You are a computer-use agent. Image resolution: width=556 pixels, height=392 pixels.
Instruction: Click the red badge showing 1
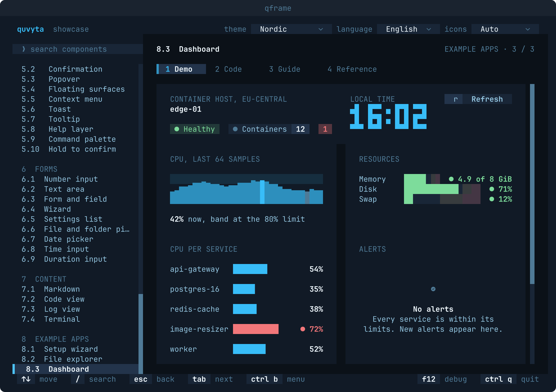325,129
